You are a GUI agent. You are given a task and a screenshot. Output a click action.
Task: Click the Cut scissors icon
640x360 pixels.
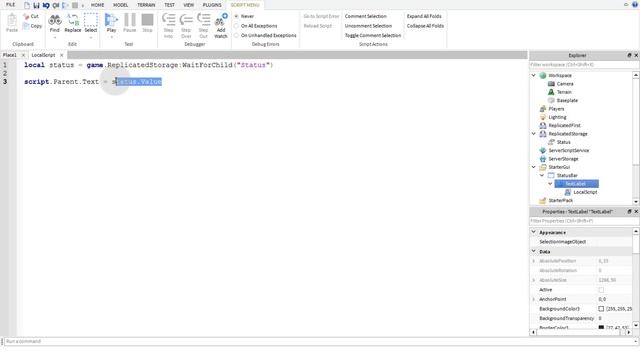(26, 16)
